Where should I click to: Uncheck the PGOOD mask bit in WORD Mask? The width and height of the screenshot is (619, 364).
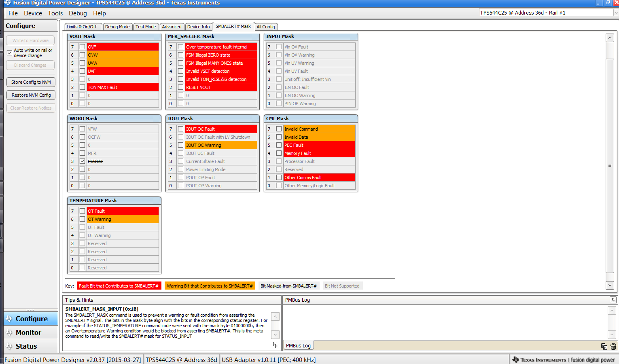tap(83, 161)
